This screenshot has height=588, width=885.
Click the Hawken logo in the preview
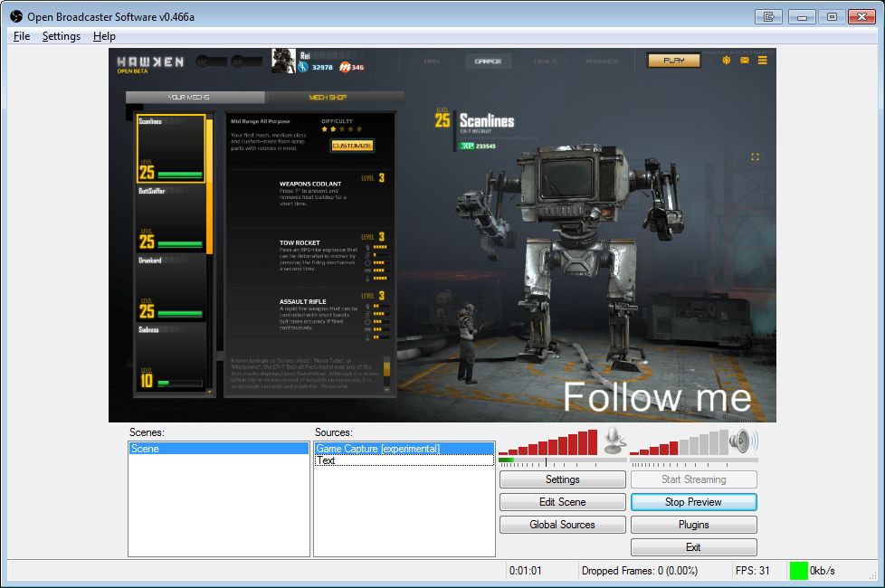pos(150,62)
